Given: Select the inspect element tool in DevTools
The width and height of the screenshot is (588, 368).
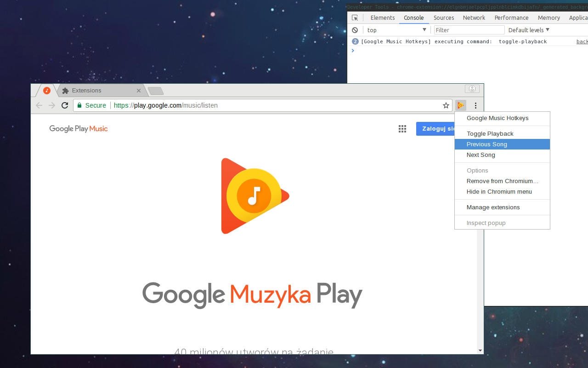Looking at the screenshot, I should (x=354, y=17).
